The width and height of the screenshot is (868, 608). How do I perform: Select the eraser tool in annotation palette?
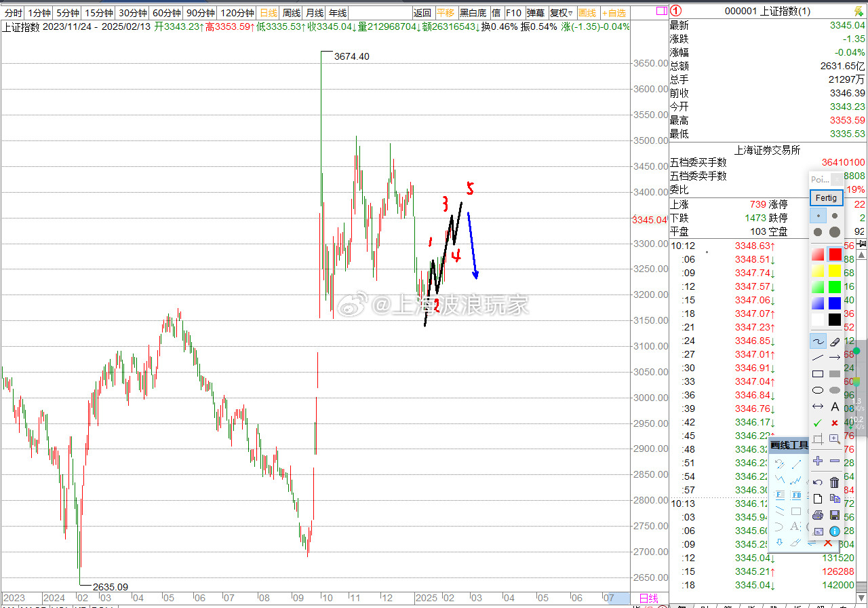[x=835, y=341]
